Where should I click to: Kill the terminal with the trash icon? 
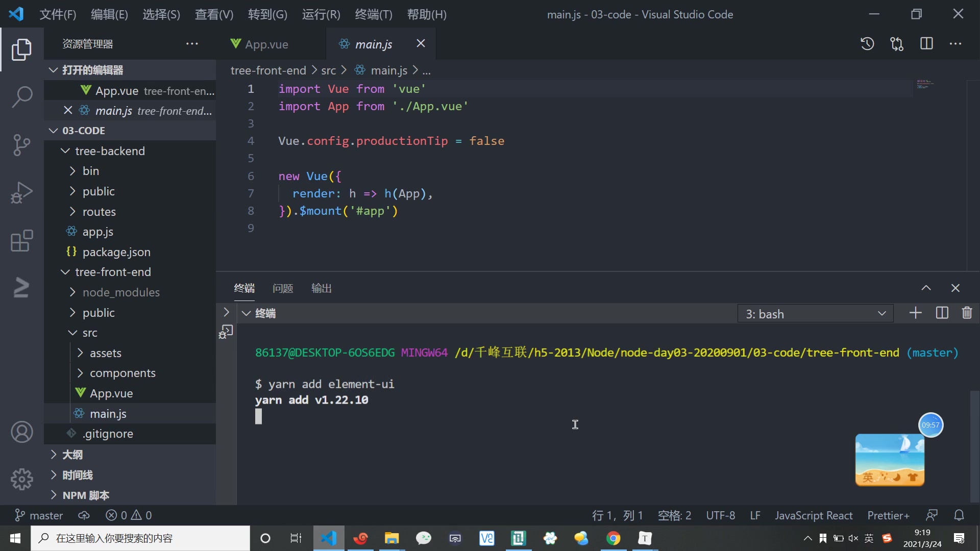[967, 313]
